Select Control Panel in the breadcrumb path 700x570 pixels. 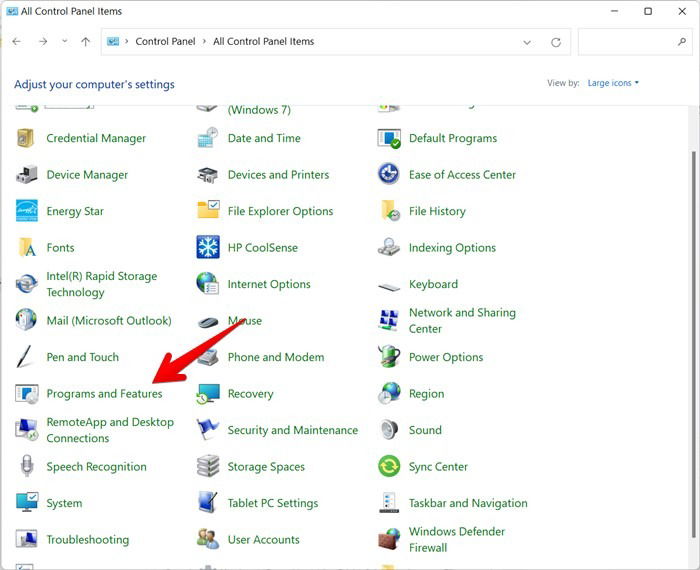pyautogui.click(x=165, y=42)
